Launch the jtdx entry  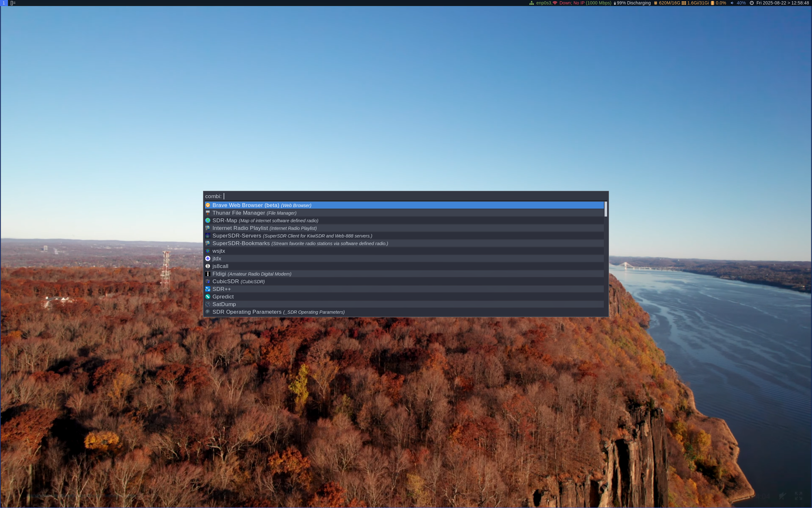404,258
